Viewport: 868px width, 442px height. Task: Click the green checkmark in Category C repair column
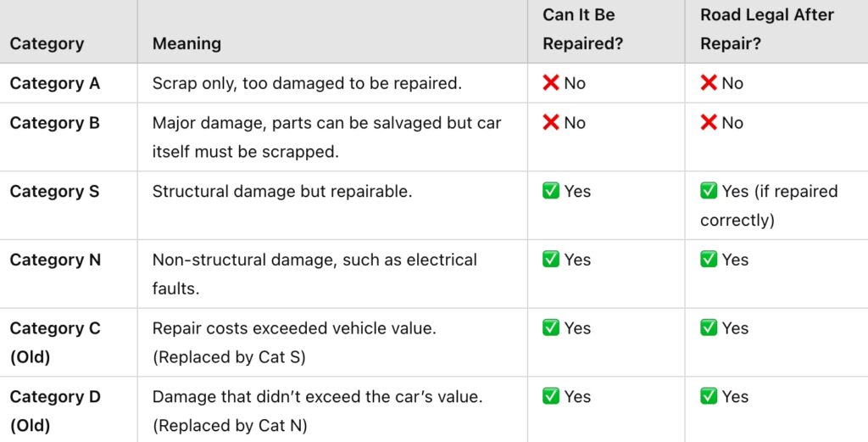(x=551, y=328)
